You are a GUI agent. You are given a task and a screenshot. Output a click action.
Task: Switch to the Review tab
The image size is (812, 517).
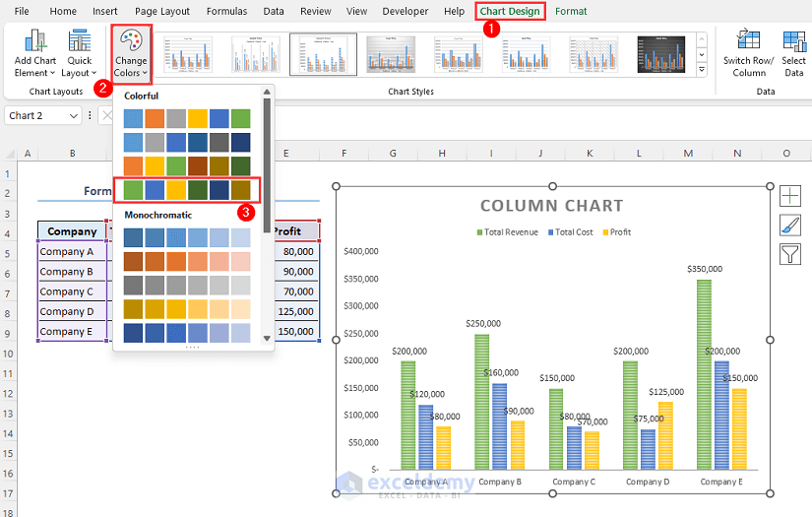click(316, 11)
